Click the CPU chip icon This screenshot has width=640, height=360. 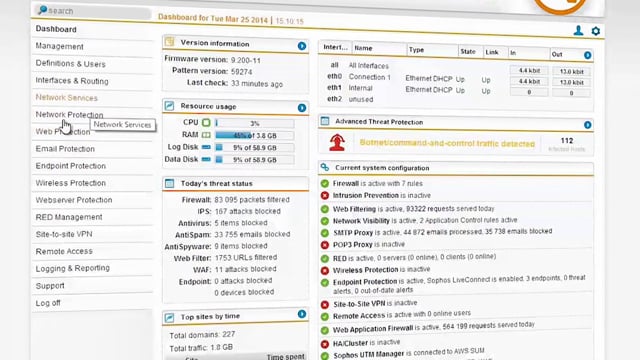206,122
